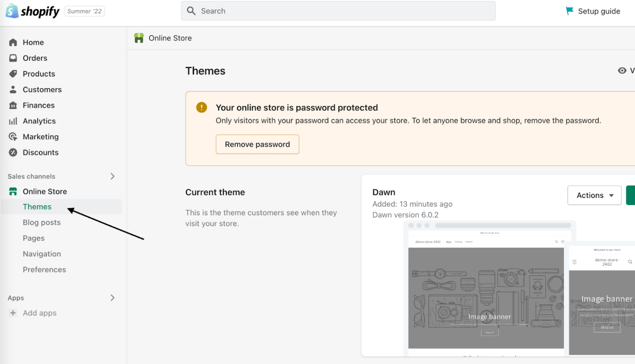635x364 pixels.
Task: Toggle store preview with the eye icon
Action: click(x=623, y=70)
